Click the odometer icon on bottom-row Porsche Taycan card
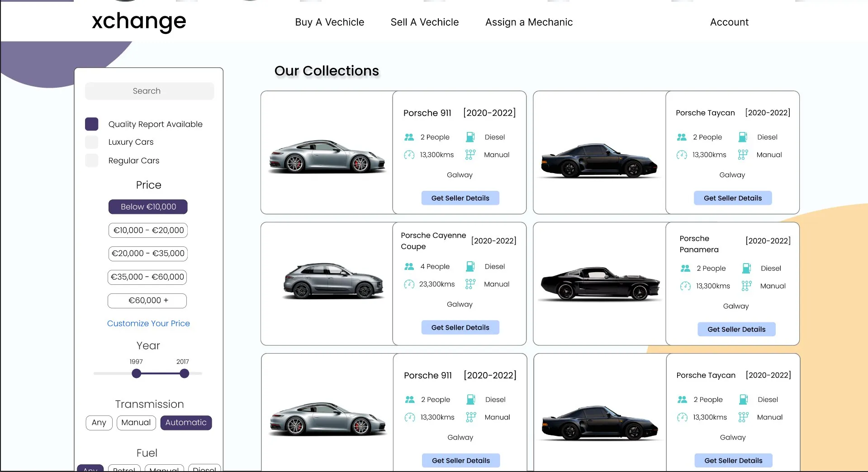Screen dimensions: 868x472 [682, 417]
